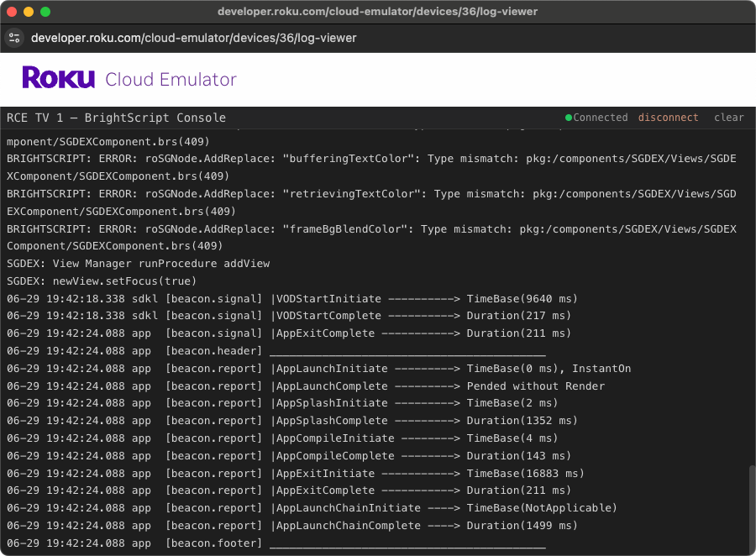Viewport: 756px width, 556px height.
Task: Click the beacon.report AppExitComplete row
Action: point(289,490)
